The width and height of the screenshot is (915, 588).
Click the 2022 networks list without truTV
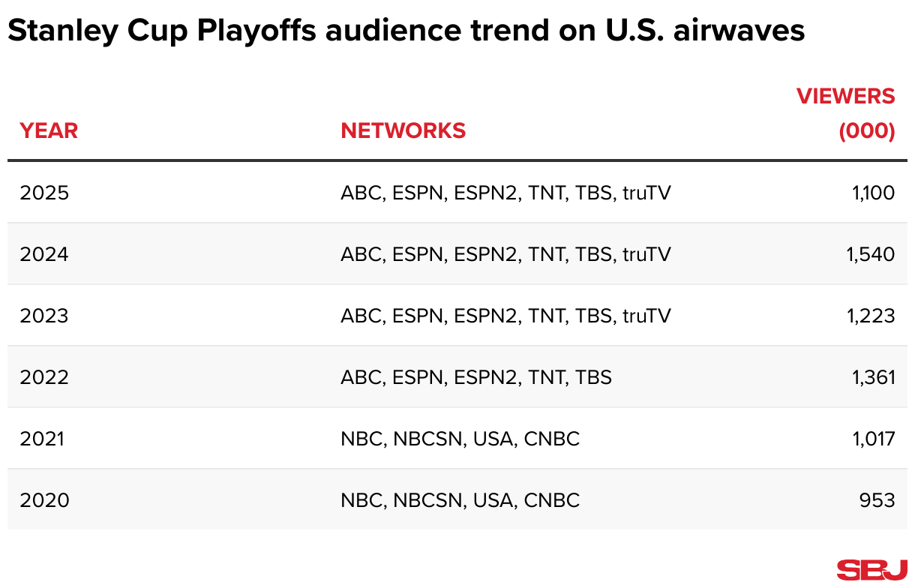tap(476, 377)
